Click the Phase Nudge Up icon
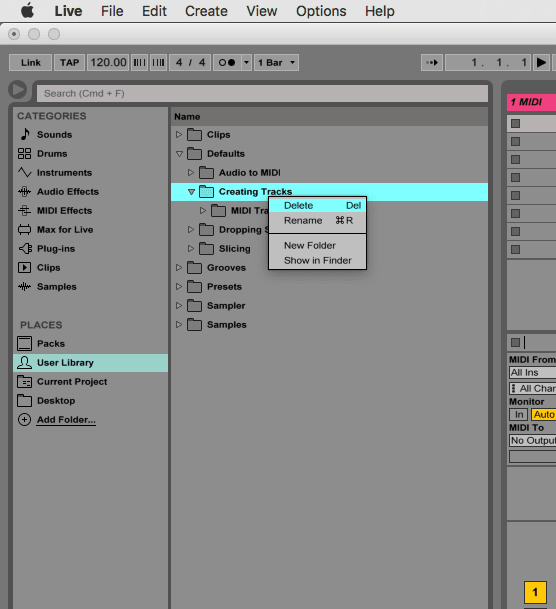Screen dimensions: 556x609 [158, 63]
